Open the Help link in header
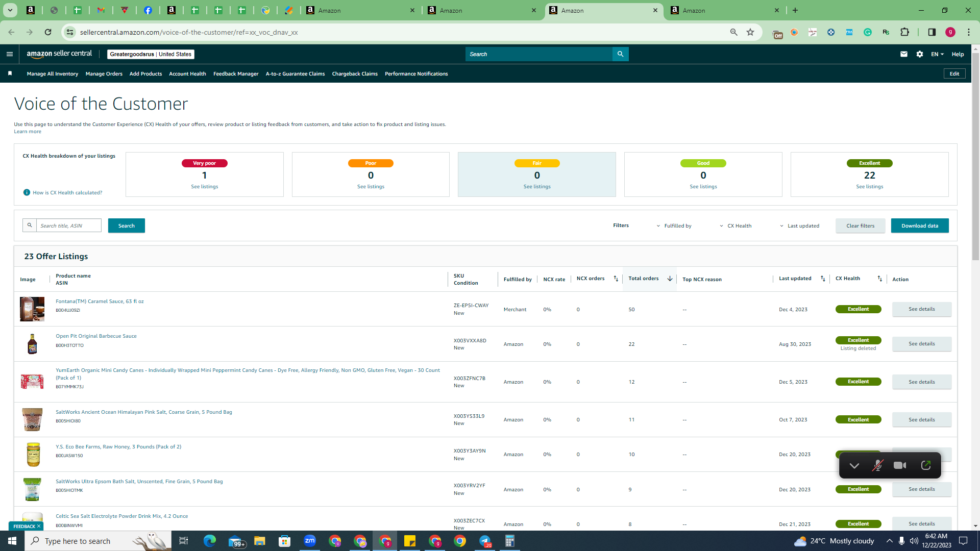Viewport: 980px width, 551px height. pyautogui.click(x=958, y=54)
